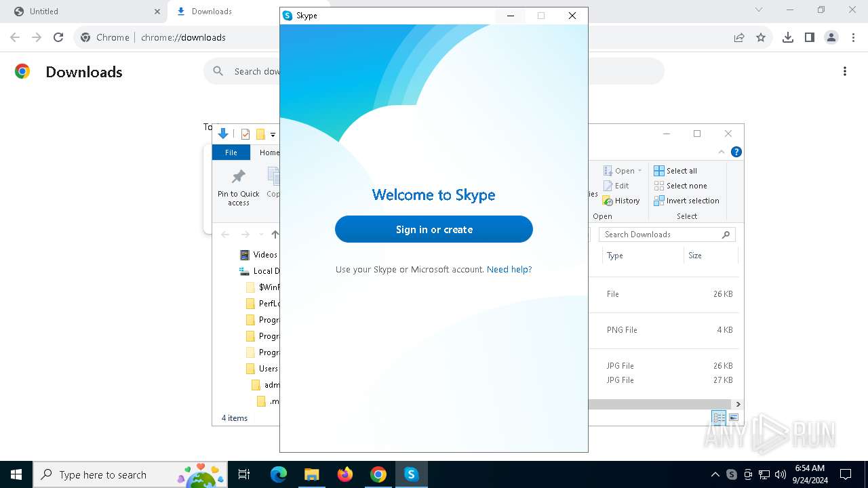Select Local Disk in navigation tree
Screen dimensions: 868x488
coord(259,271)
